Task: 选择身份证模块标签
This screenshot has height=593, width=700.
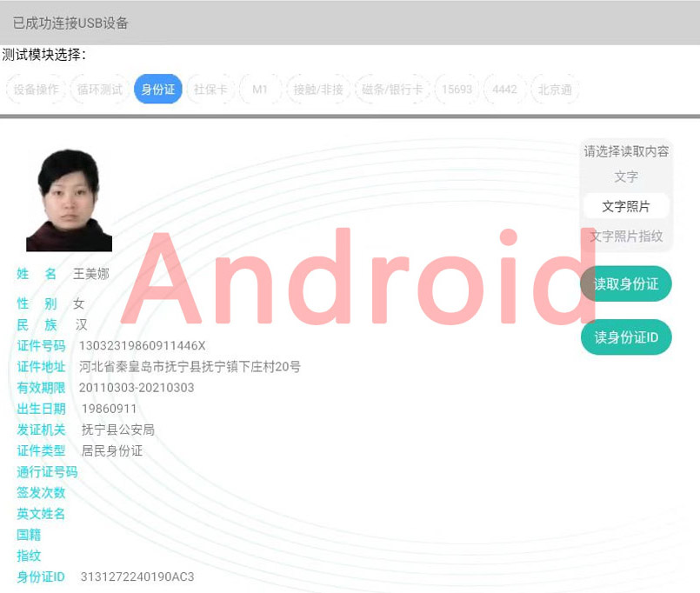Action: click(157, 90)
